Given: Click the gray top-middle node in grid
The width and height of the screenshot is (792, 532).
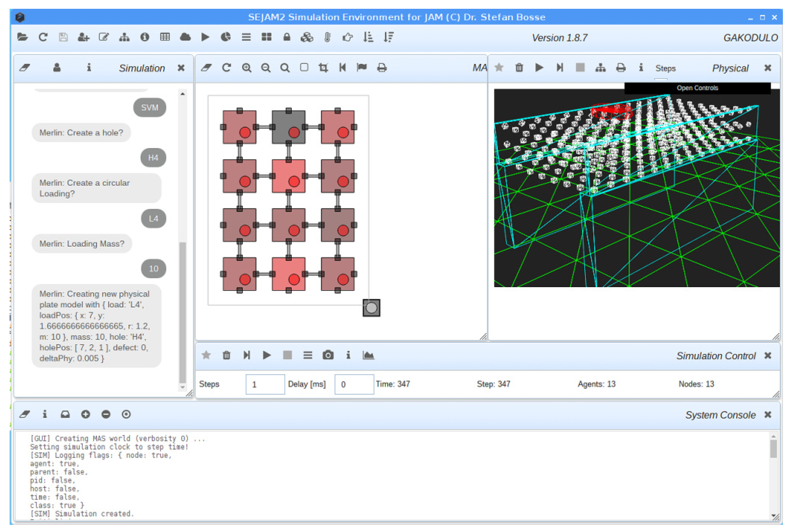Looking at the screenshot, I should (288, 127).
